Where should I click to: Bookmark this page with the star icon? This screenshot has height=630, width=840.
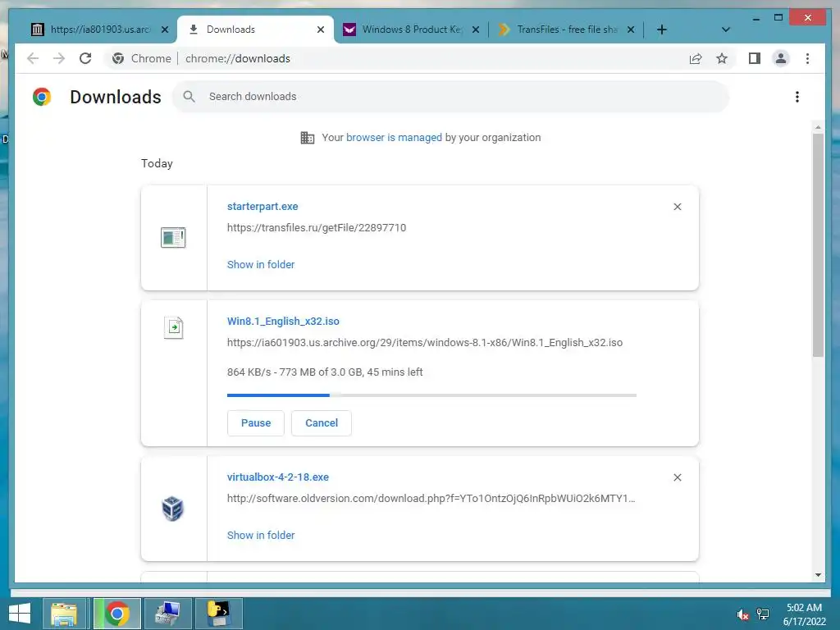click(722, 58)
